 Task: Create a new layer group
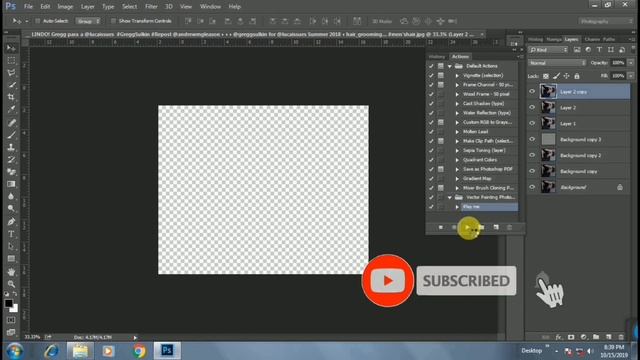point(596,337)
